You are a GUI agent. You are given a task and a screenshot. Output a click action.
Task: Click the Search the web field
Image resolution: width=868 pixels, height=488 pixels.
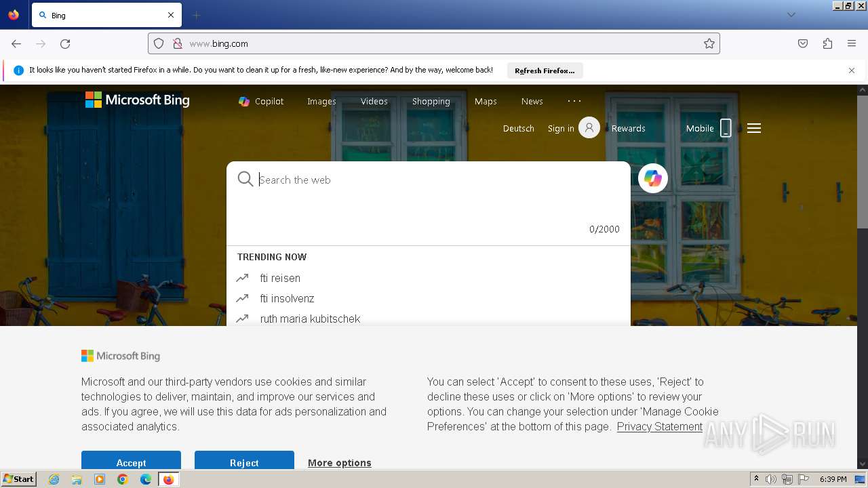coord(434,180)
